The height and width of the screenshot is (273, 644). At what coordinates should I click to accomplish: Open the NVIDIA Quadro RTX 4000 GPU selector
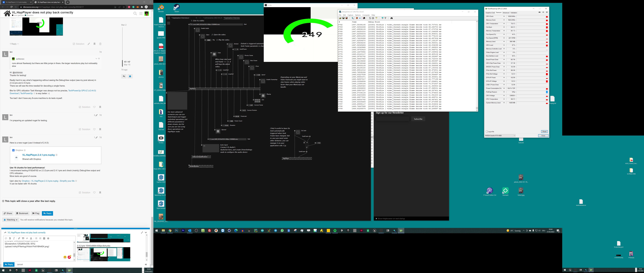(x=500, y=136)
